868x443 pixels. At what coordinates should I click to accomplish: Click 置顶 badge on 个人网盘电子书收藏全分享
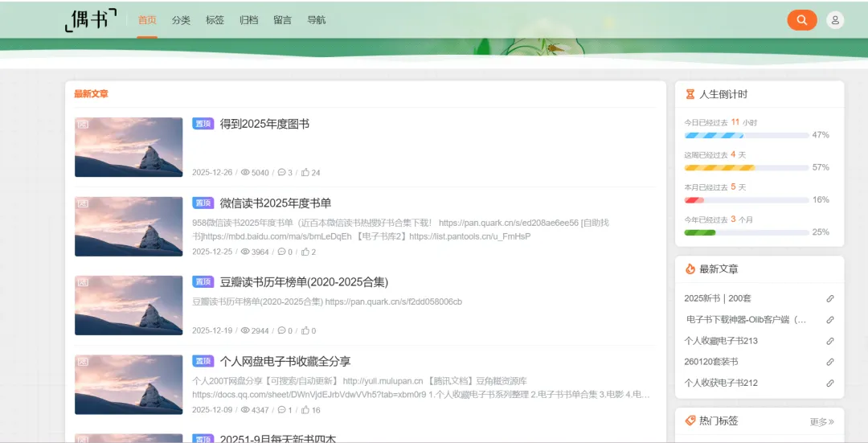click(x=203, y=361)
